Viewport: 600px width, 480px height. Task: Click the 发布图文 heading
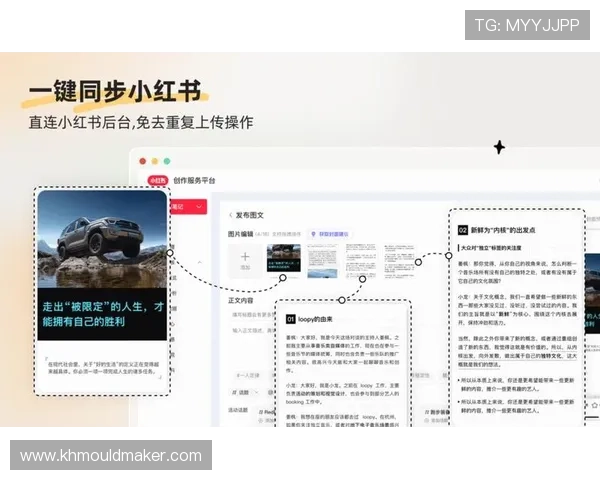click(249, 215)
